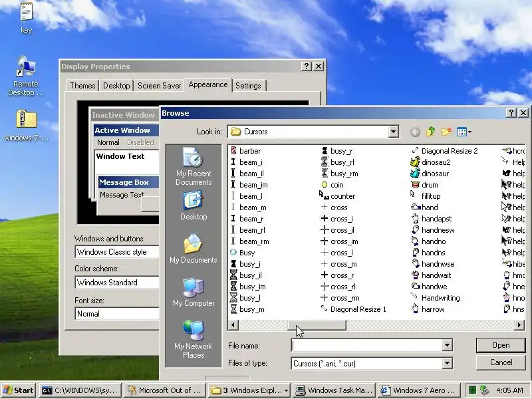Select the windows-7 zip folder on desktop
Image resolution: width=532 pixels, height=399 pixels.
click(x=27, y=126)
